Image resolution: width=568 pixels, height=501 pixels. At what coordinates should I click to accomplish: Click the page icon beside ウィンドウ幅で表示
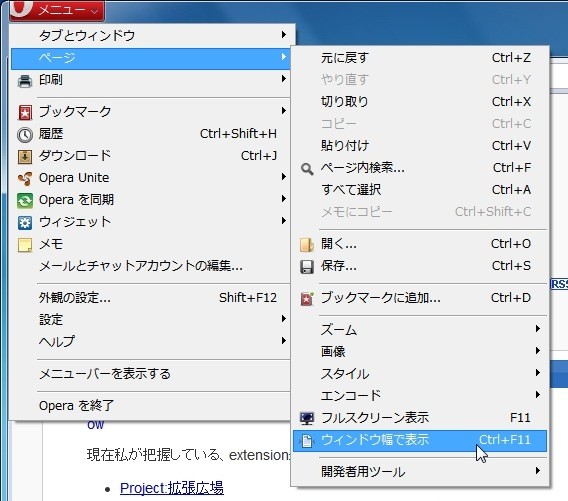tap(307, 441)
